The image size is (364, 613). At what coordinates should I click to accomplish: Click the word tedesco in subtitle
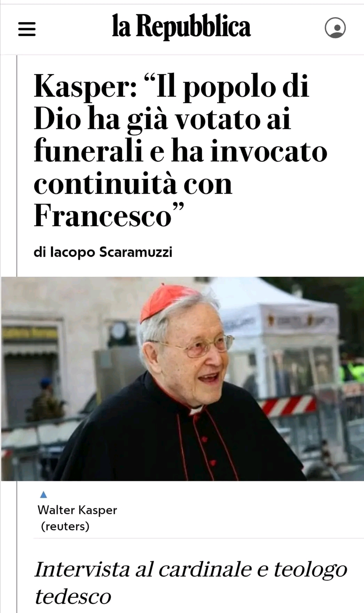73,596
